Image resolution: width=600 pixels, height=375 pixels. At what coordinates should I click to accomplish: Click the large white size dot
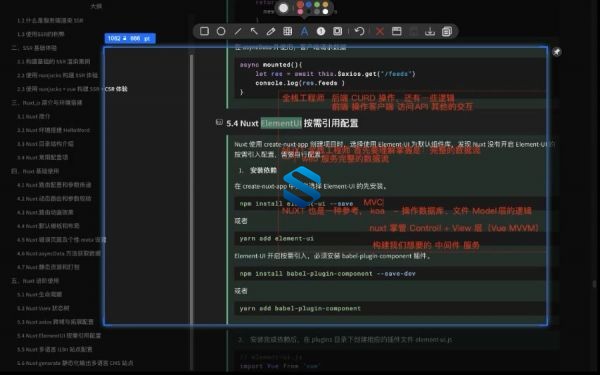click(284, 8)
